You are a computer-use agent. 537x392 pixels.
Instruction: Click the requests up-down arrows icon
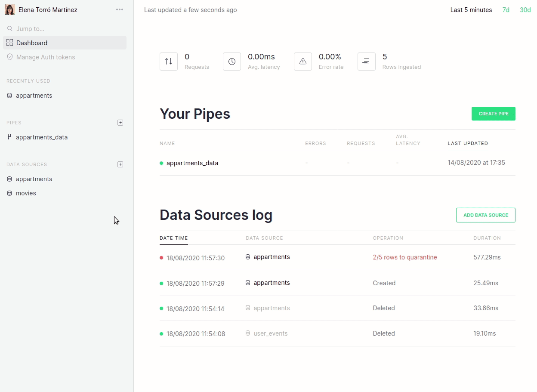pos(169,62)
